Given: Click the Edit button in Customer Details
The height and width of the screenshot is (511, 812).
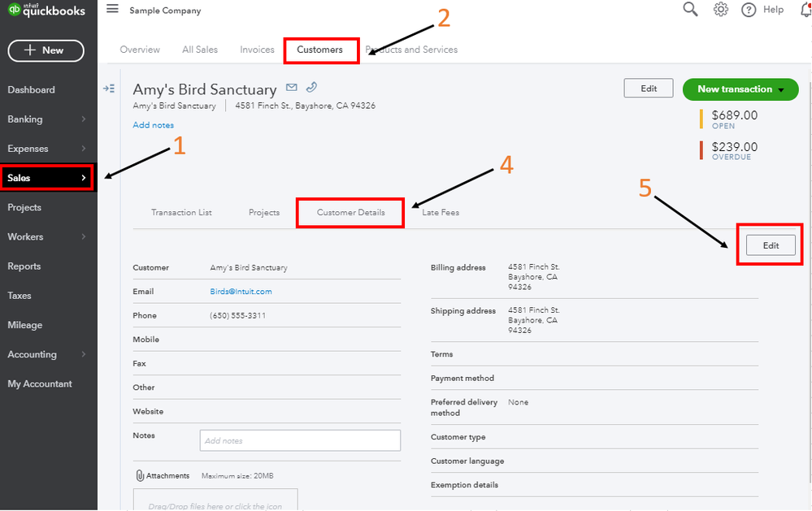Looking at the screenshot, I should [x=771, y=245].
